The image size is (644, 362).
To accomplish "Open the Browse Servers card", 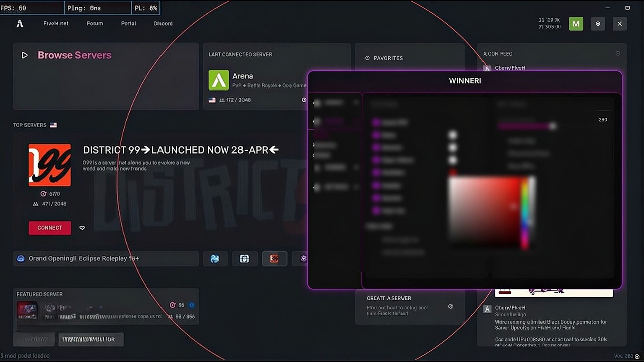I will click(x=106, y=76).
